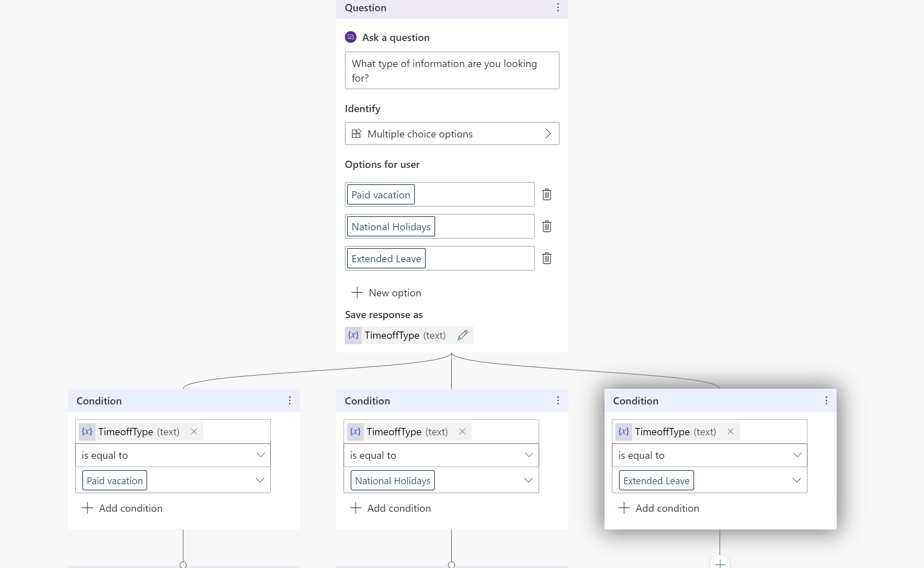Click the delete icon on Extended Leave option
The height and width of the screenshot is (568, 924).
coord(546,258)
